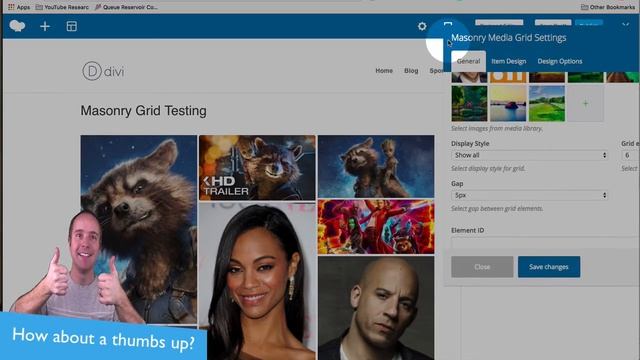Open the woman portrait grid image
Screen dimensions: 640x360
click(257, 282)
